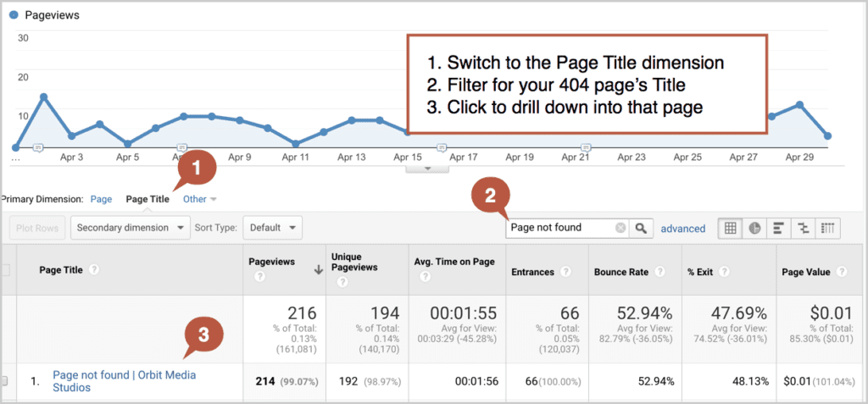Select the Pivot table view icon
This screenshot has height=404, width=868.
827,228
